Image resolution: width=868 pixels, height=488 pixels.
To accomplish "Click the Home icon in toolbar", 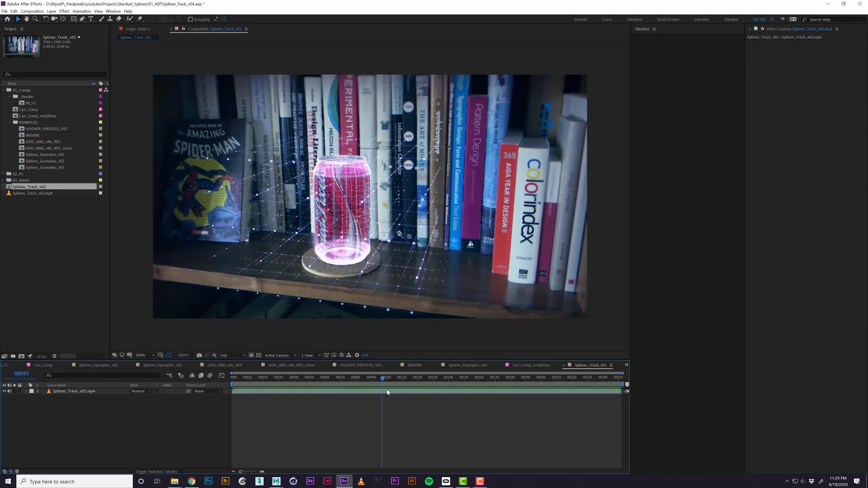I will [7, 19].
